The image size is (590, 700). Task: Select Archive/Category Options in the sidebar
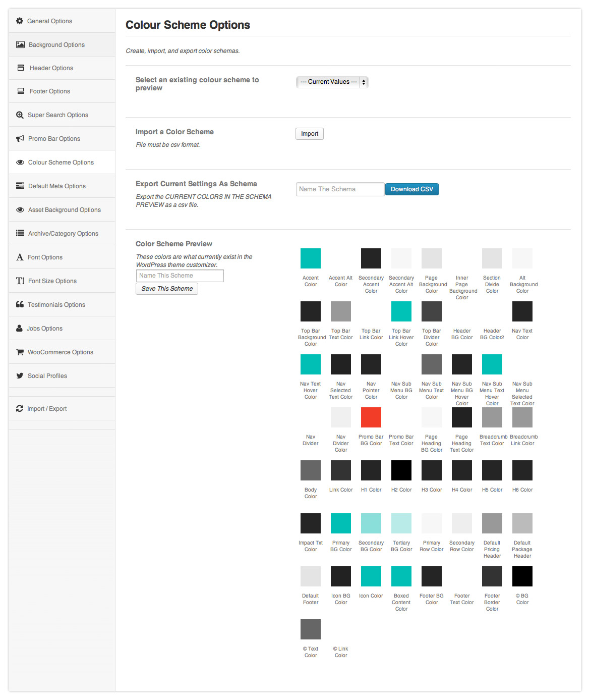[63, 234]
